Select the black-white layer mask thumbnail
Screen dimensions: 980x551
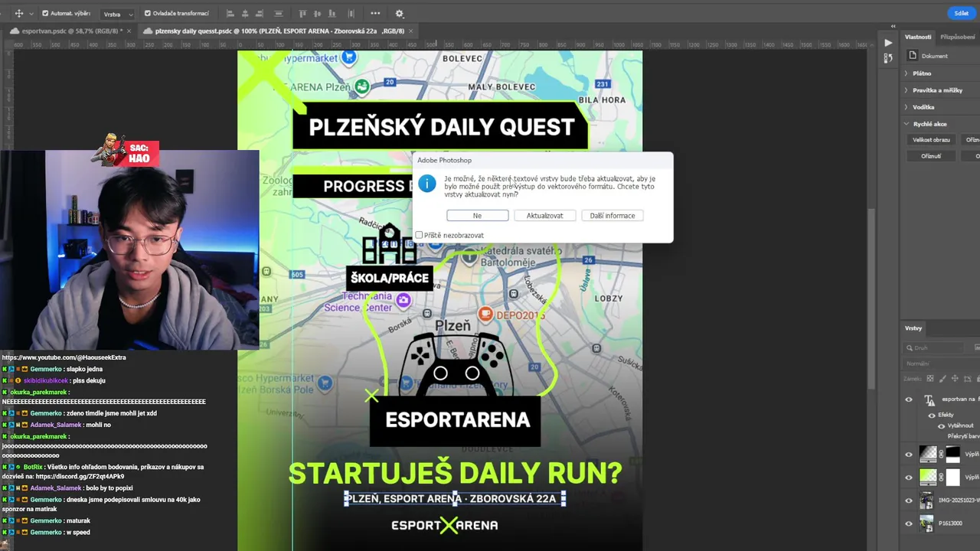pyautogui.click(x=952, y=454)
